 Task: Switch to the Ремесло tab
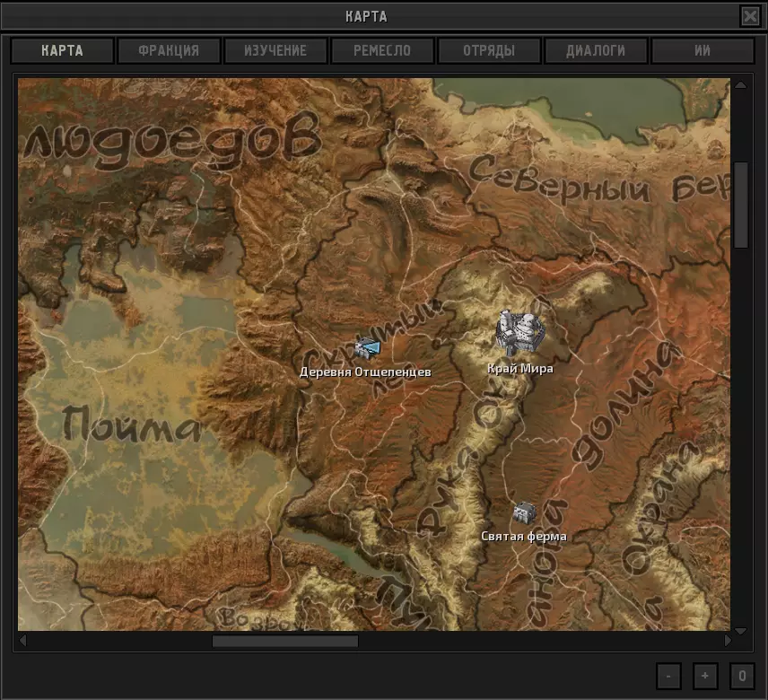click(382, 50)
